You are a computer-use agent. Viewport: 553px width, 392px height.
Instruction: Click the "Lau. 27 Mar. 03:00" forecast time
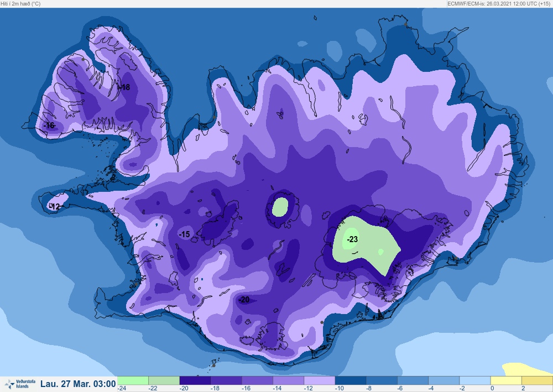click(78, 384)
